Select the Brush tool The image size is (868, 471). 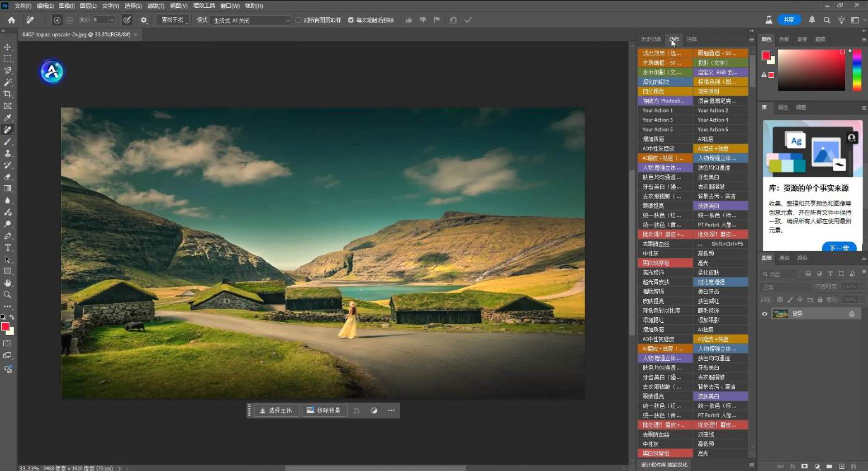8,142
